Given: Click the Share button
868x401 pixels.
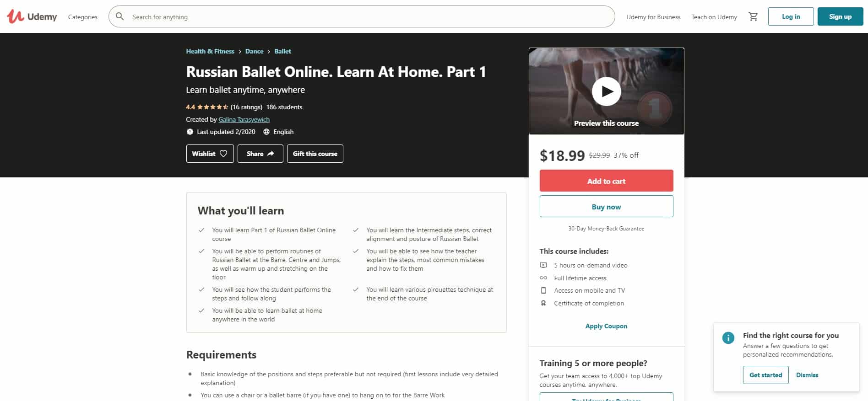Looking at the screenshot, I should (260, 154).
